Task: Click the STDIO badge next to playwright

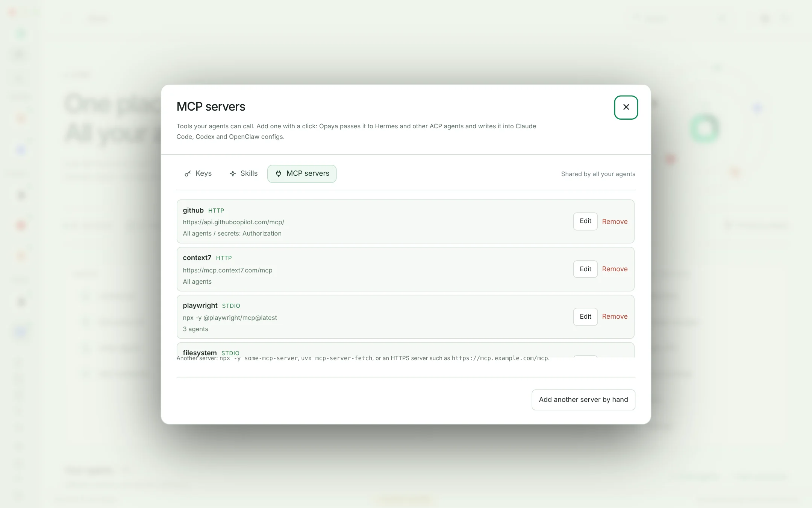Action: coord(231,306)
